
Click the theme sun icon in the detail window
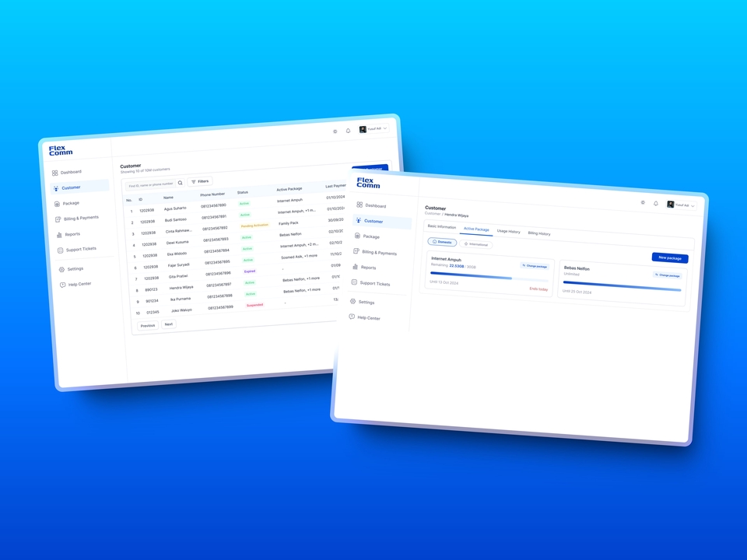tap(643, 202)
